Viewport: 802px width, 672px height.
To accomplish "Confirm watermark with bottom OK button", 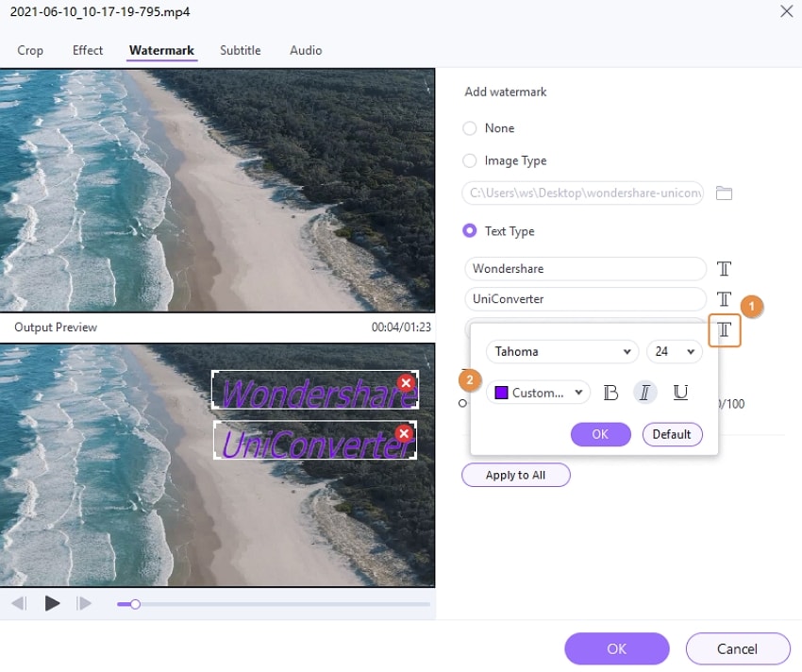I will point(617,648).
